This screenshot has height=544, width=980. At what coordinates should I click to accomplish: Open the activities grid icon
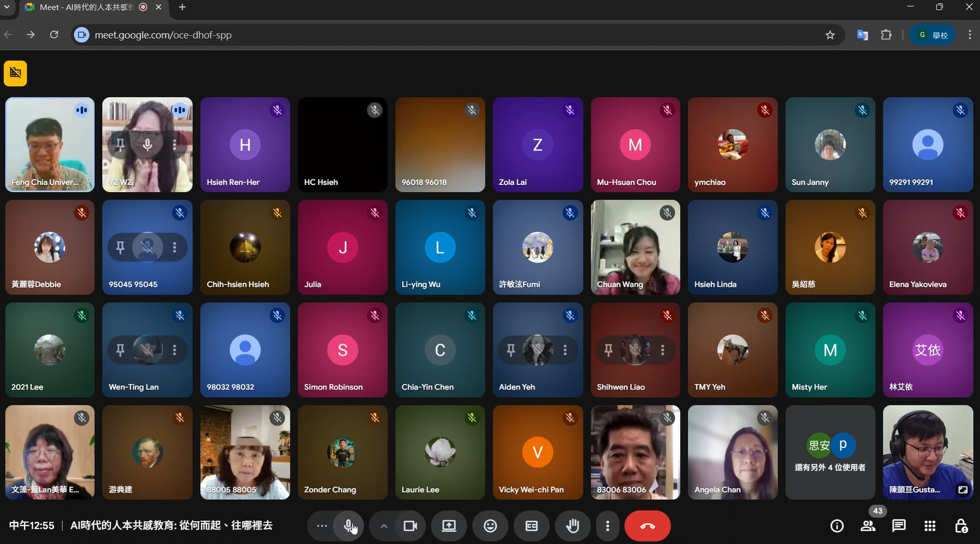930,526
